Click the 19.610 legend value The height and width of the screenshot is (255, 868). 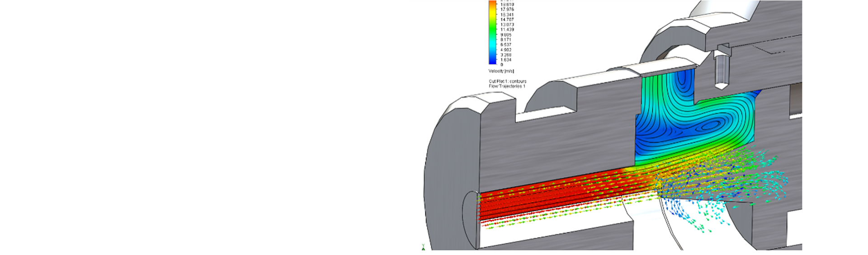(507, 5)
